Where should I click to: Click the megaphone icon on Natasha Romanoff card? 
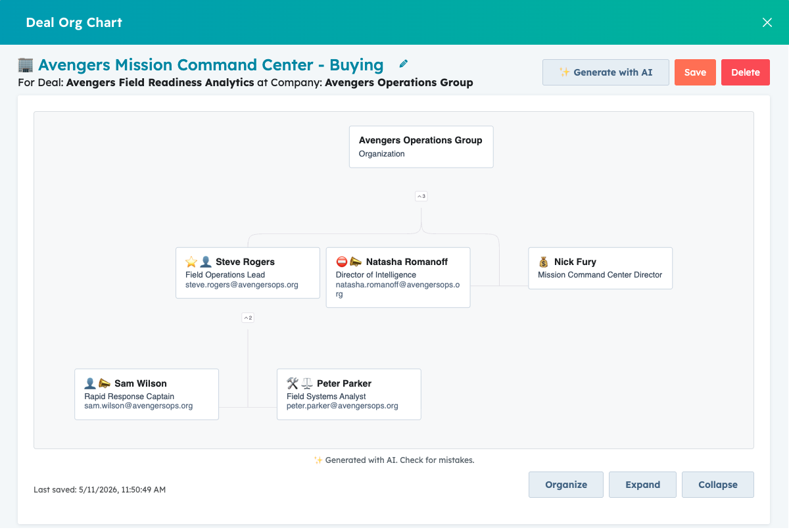[356, 262]
